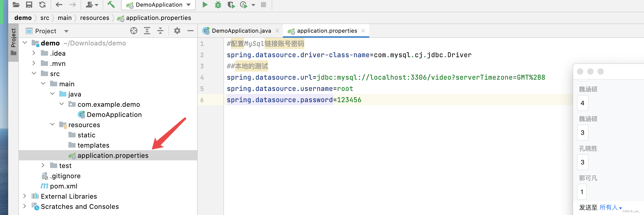Select DemoApplication class in tree
Screen dimensions: 644x215
[x=110, y=115]
